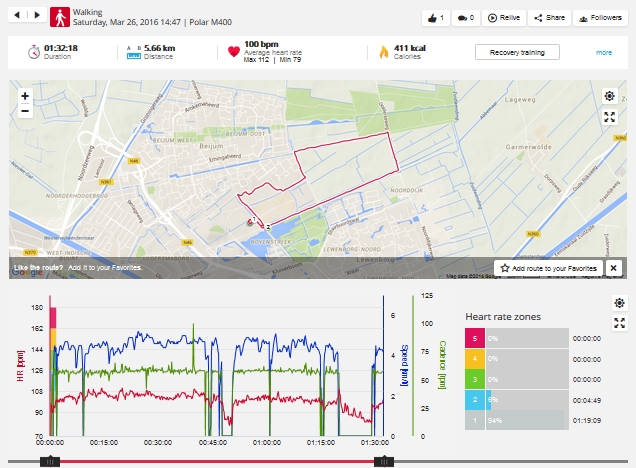Open the Share options
The width and height of the screenshot is (636, 468).
549,18
